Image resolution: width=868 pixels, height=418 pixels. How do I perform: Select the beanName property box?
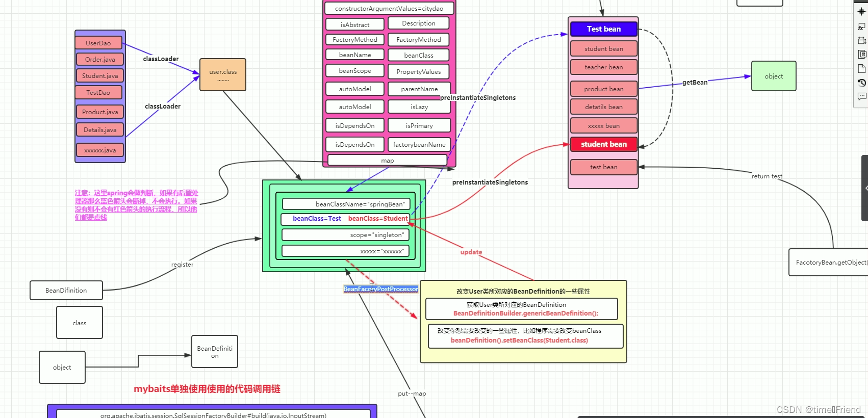coord(355,55)
